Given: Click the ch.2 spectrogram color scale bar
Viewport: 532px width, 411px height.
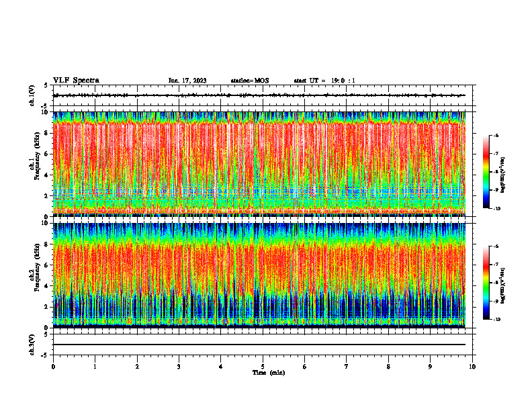Looking at the screenshot, I should (486, 283).
